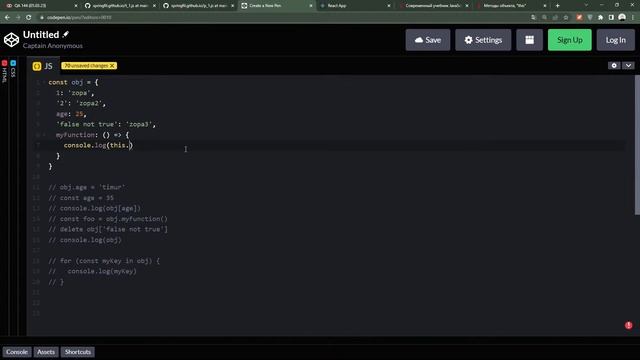Expand the collapsed CSS editor panel
The height and width of the screenshot is (360, 640).
tap(13, 69)
